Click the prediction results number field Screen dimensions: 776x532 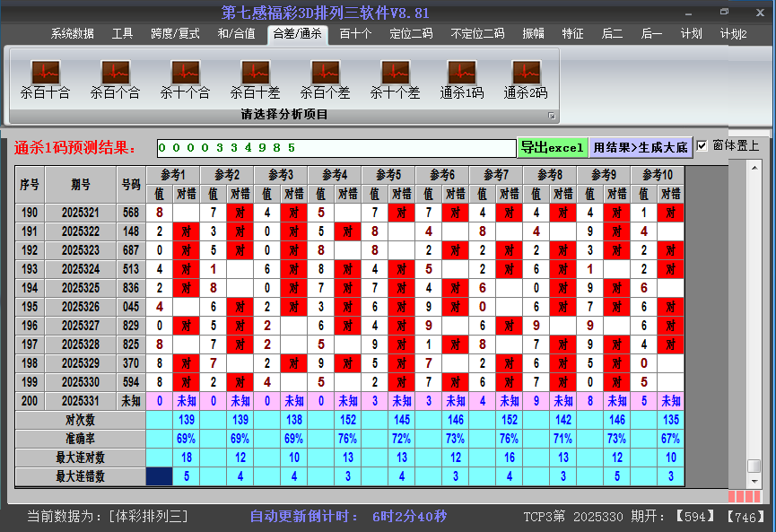336,146
